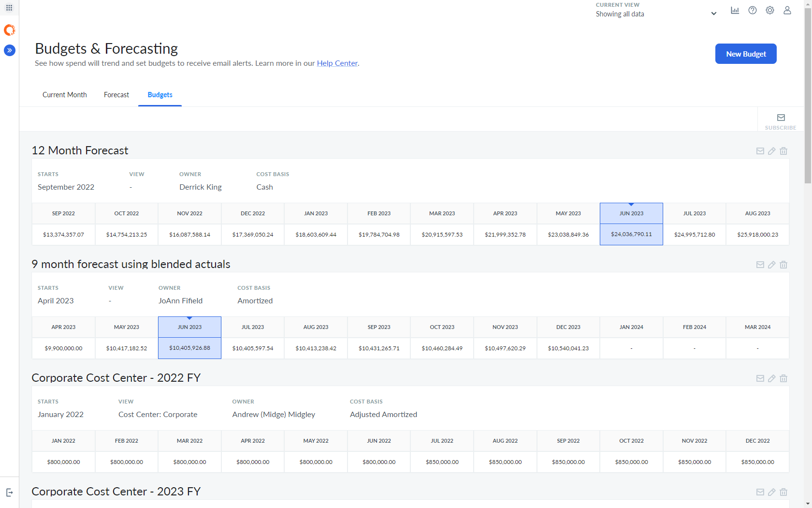812x508 pixels.
Task: Click the user profile icon
Action: click(787, 10)
